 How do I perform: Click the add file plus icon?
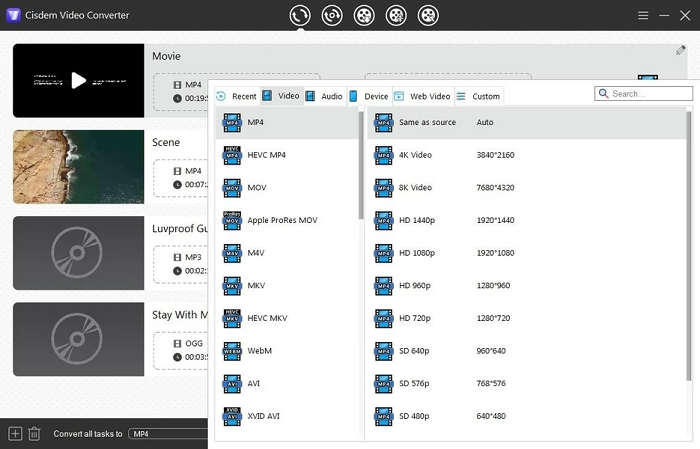tap(15, 433)
